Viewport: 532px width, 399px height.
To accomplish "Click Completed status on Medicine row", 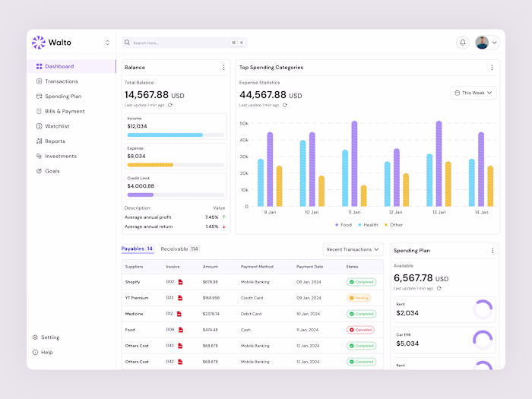I will coord(361,314).
